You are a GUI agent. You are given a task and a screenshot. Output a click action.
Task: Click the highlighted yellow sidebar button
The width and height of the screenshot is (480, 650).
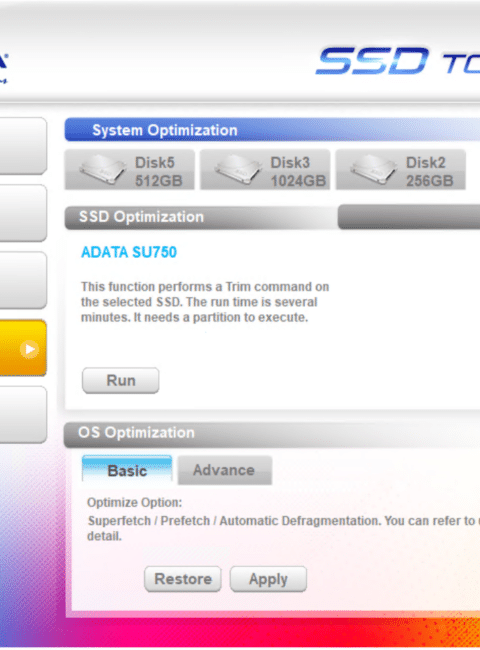click(23, 348)
